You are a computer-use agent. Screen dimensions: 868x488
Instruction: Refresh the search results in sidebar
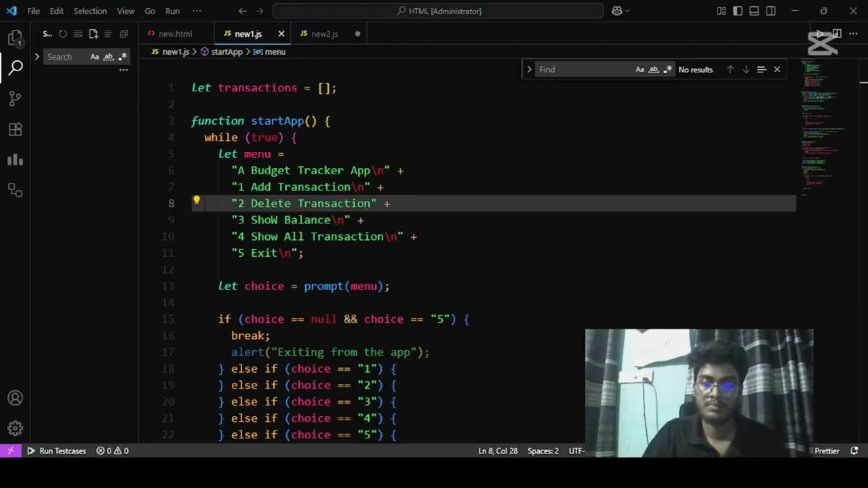(62, 34)
